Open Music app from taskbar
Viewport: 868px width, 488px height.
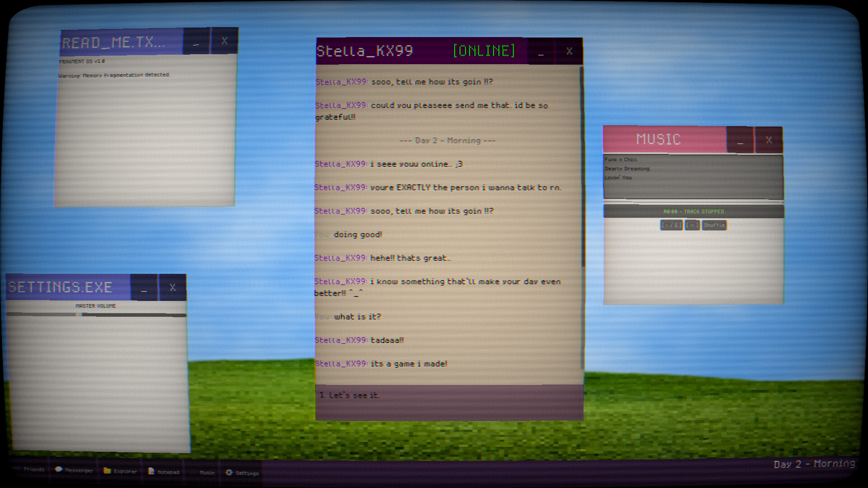[204, 472]
